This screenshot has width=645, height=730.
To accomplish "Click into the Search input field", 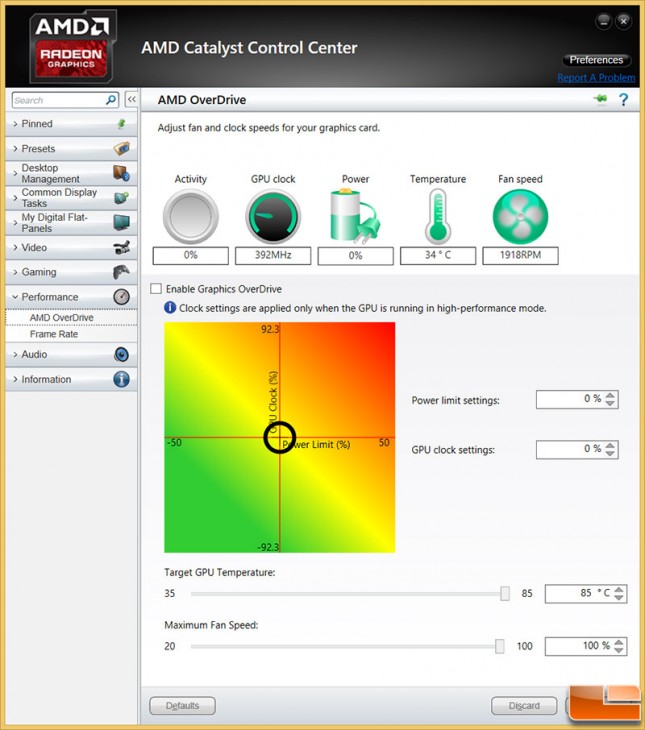I will 60,100.
